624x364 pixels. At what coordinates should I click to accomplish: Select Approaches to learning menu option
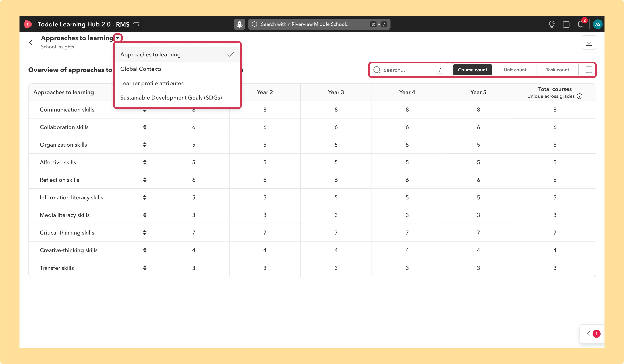pyautogui.click(x=177, y=54)
